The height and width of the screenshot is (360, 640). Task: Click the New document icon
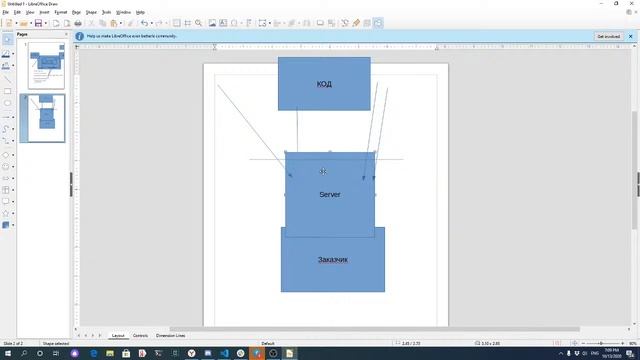pos(9,23)
